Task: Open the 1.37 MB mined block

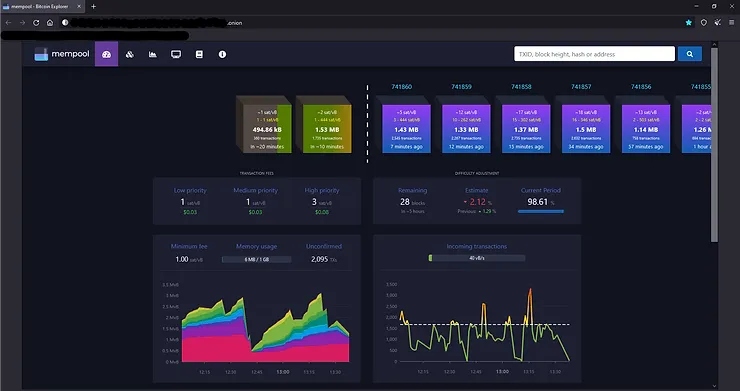Action: click(526, 129)
